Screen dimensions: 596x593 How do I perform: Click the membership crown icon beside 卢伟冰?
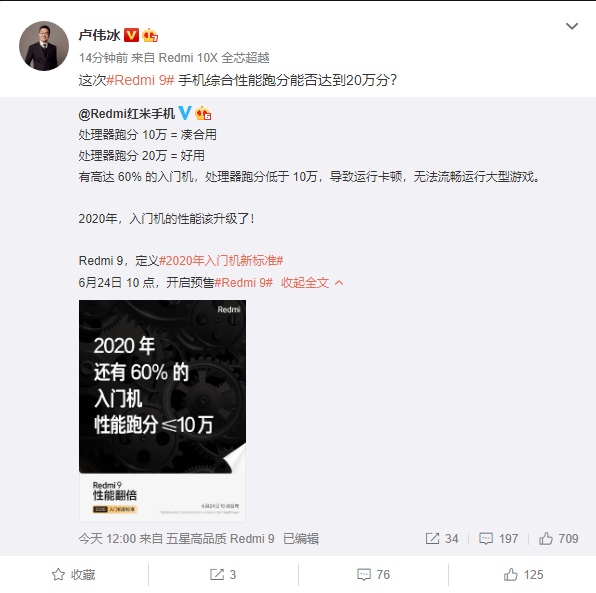point(150,35)
